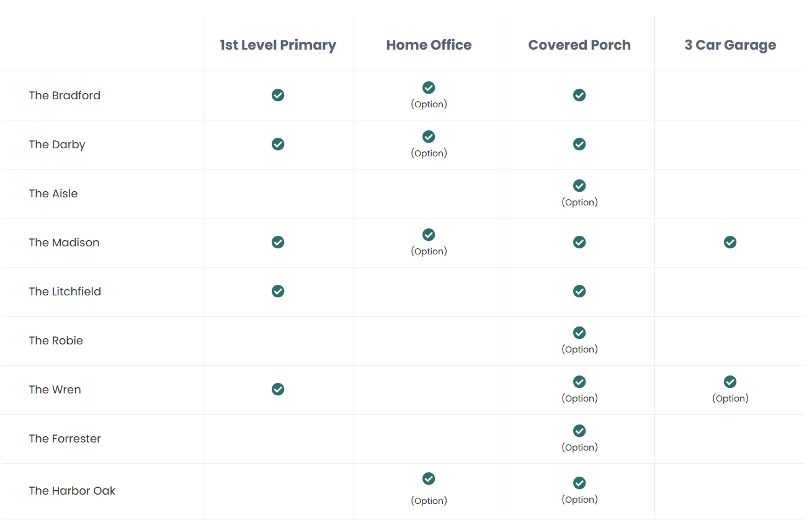
Task: Click The Madison 3 Car Garage checkmark
Action: 730,242
